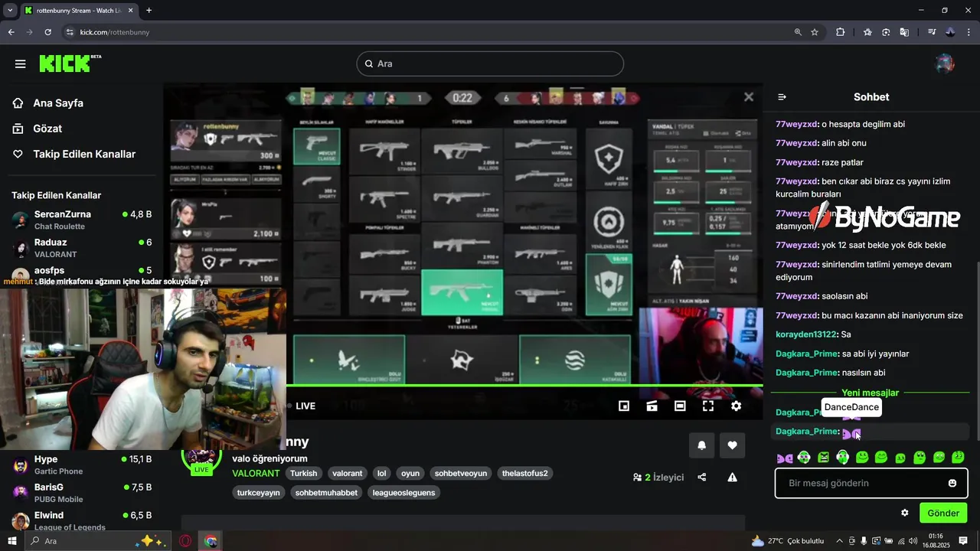This screenshot has width=980, height=551.
Task: Open BarisG channel in sidebar
Action: [x=81, y=493]
